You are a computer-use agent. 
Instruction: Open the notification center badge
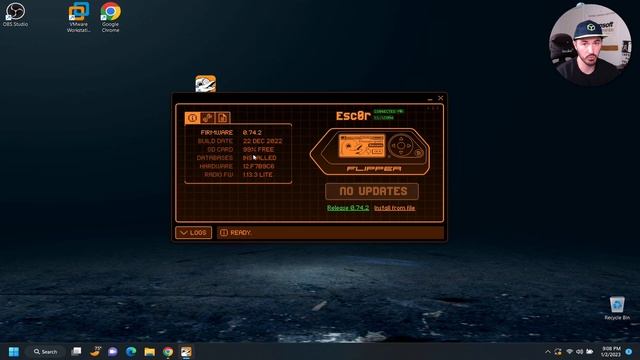point(629,351)
